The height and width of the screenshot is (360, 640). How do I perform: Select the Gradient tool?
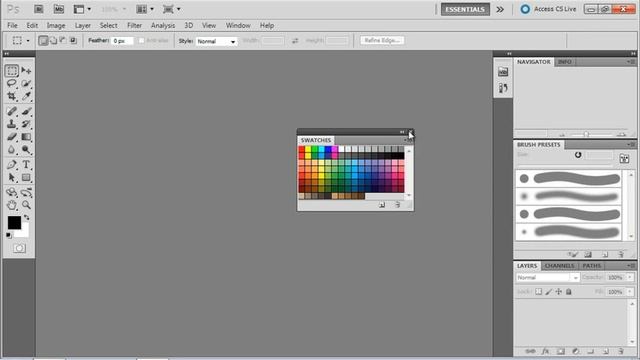(26, 137)
